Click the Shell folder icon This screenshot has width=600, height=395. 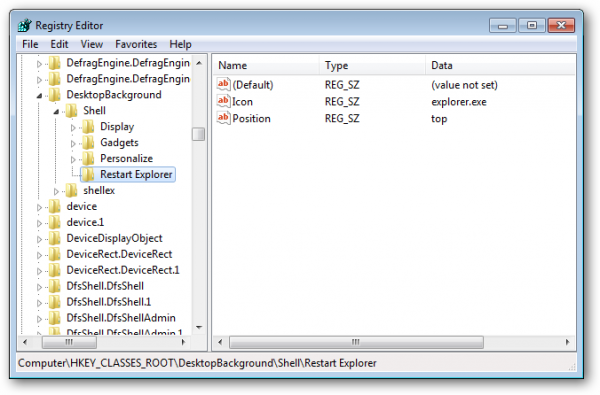pos(72,111)
